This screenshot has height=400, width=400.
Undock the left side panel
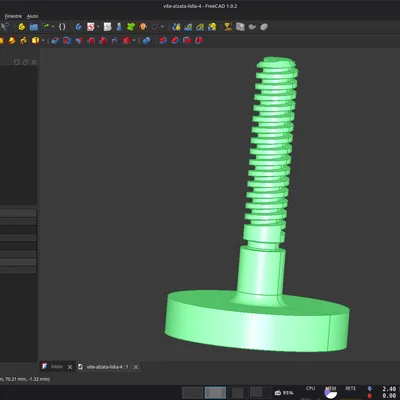coord(25,62)
